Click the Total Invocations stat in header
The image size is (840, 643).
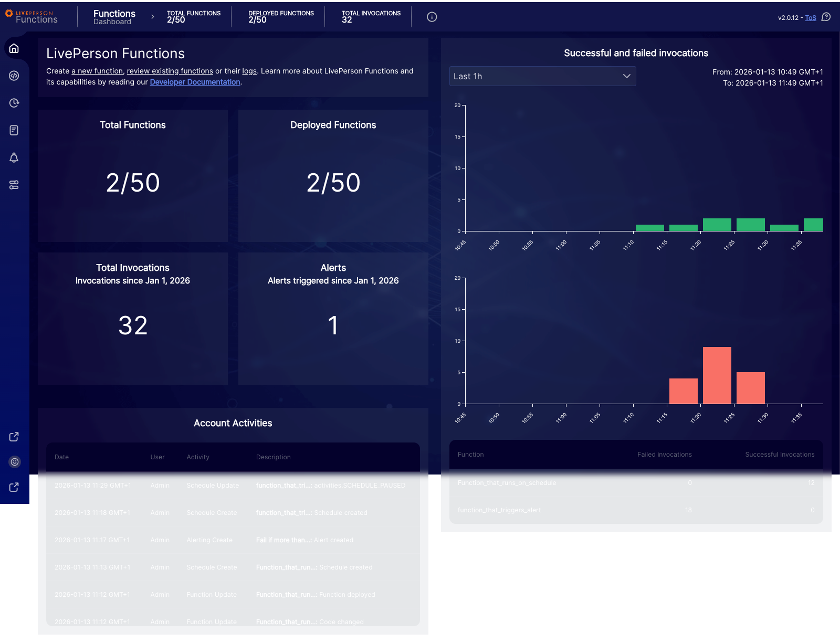pos(371,17)
